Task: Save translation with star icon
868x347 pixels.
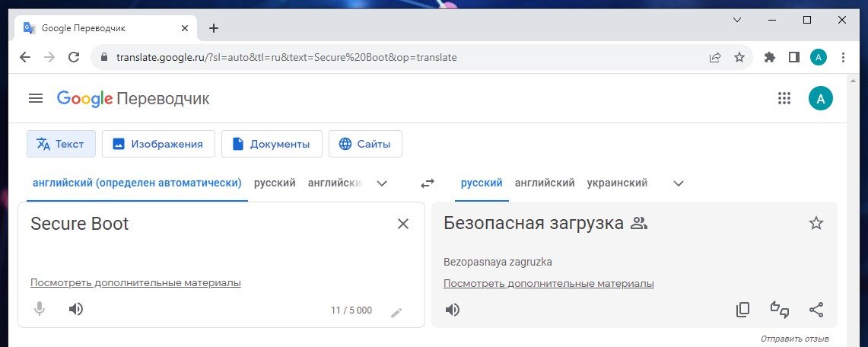Action: pyautogui.click(x=816, y=223)
